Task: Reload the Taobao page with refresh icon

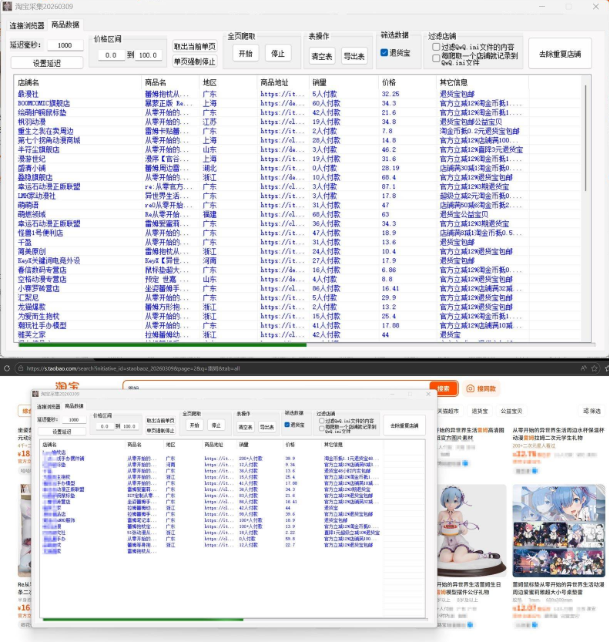Action: pyautogui.click(x=7, y=368)
